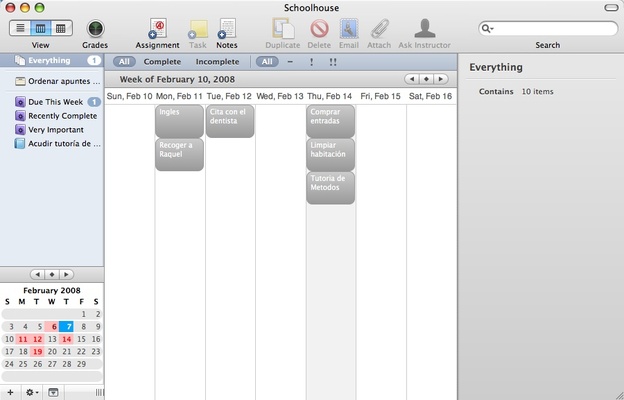
Task: Click the Sat, Feb 16 column header
Action: tap(431, 96)
